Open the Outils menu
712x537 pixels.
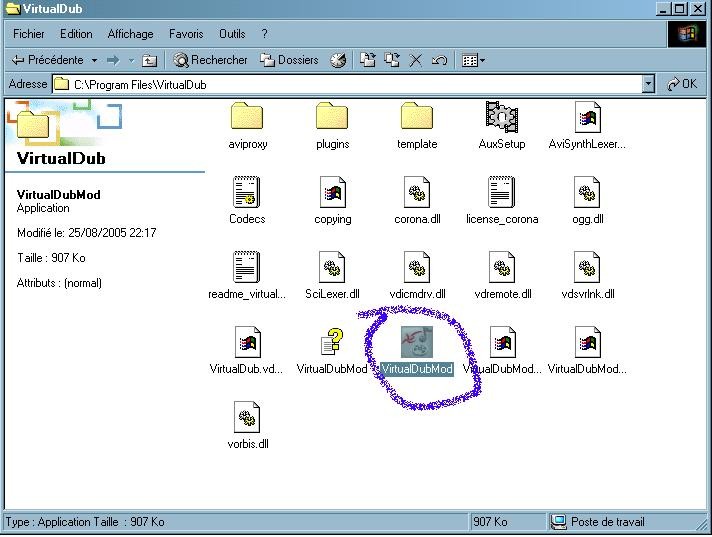point(232,34)
